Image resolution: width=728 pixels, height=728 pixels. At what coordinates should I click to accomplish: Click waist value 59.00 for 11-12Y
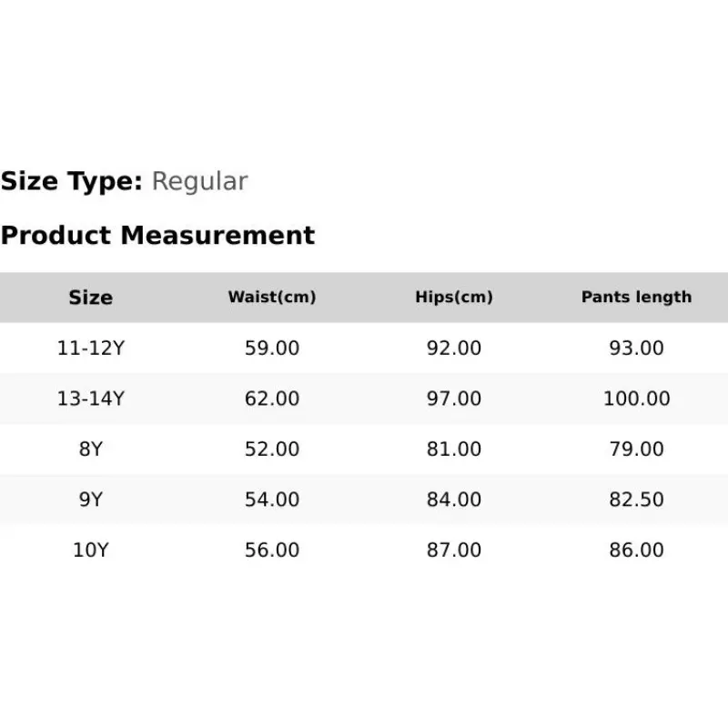click(x=272, y=348)
